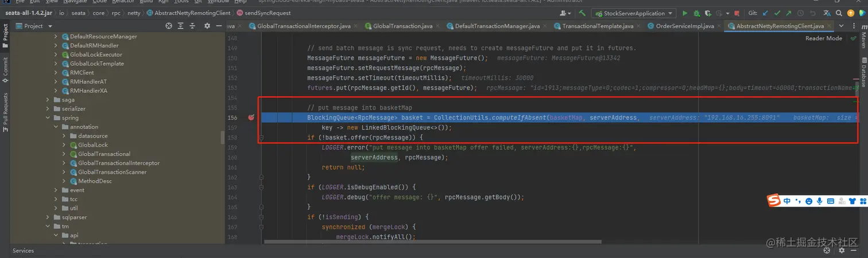Open StockServerApplication run configuration dropdown
The image size is (868, 258).
tap(634, 13)
